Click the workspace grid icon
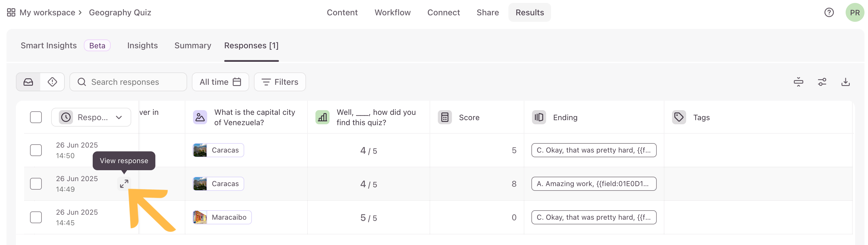 11,12
